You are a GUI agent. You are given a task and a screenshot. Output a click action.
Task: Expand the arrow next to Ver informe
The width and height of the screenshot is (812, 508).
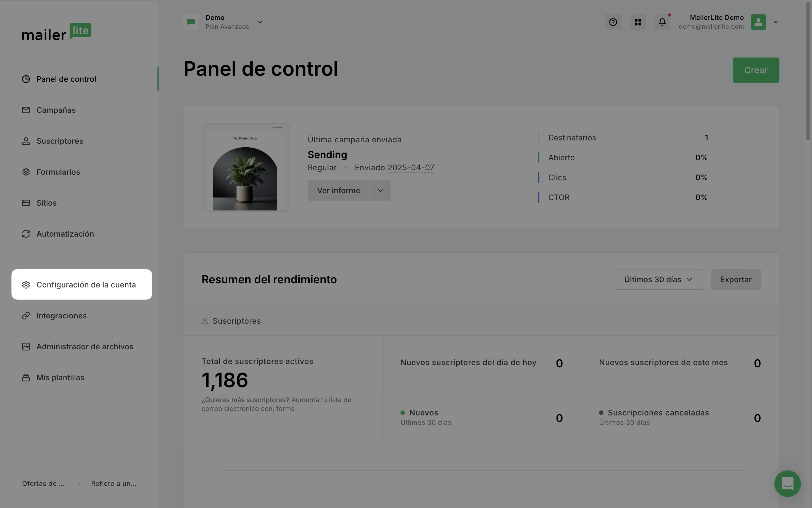point(380,190)
